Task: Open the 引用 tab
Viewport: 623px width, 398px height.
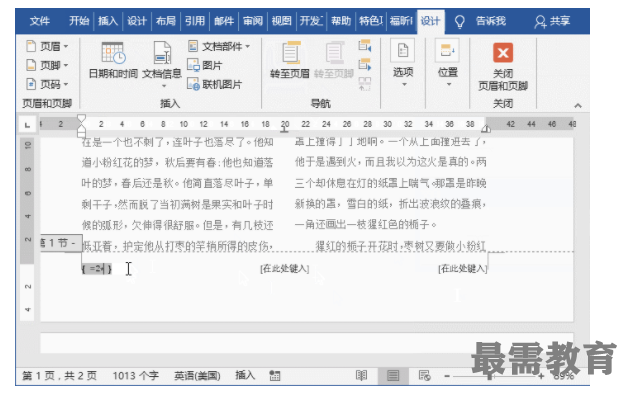Action: pos(195,21)
